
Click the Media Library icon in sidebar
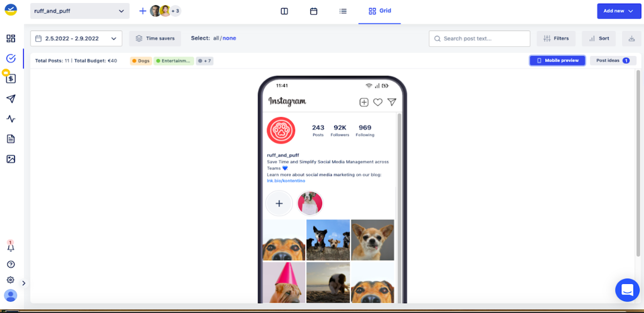coord(11,159)
